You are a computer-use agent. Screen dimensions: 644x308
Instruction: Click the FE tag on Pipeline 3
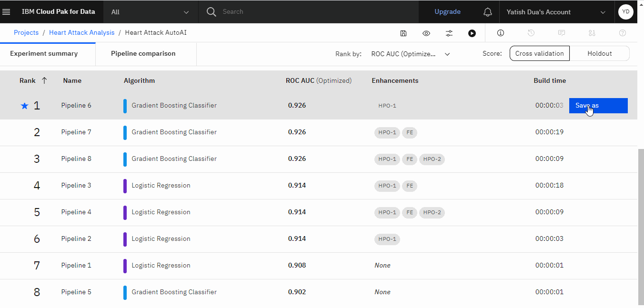(410, 186)
